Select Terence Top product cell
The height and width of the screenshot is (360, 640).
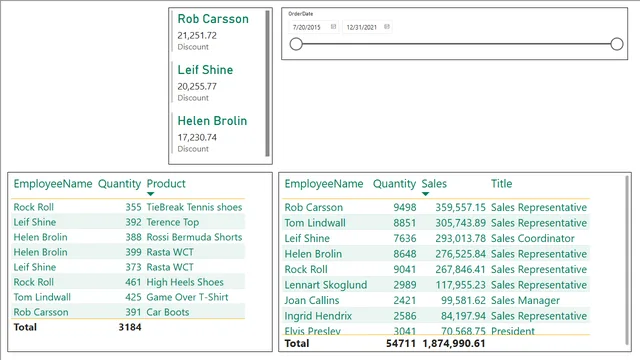coord(173,222)
